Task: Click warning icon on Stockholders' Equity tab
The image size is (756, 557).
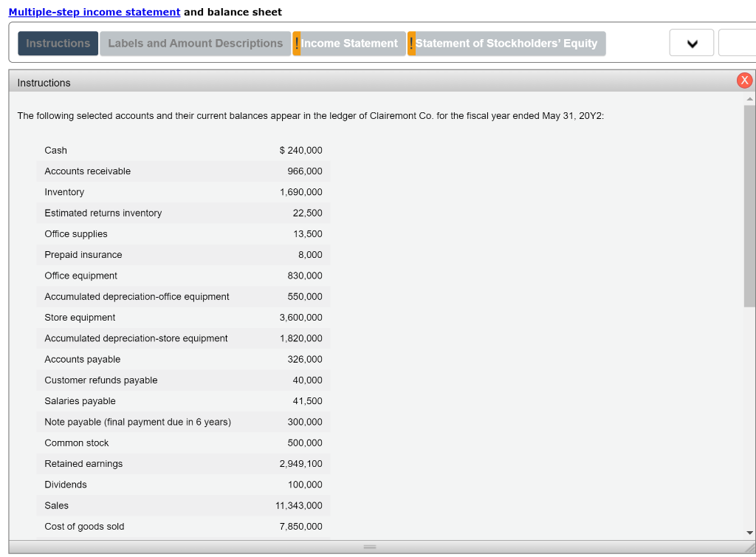Action: pos(411,44)
